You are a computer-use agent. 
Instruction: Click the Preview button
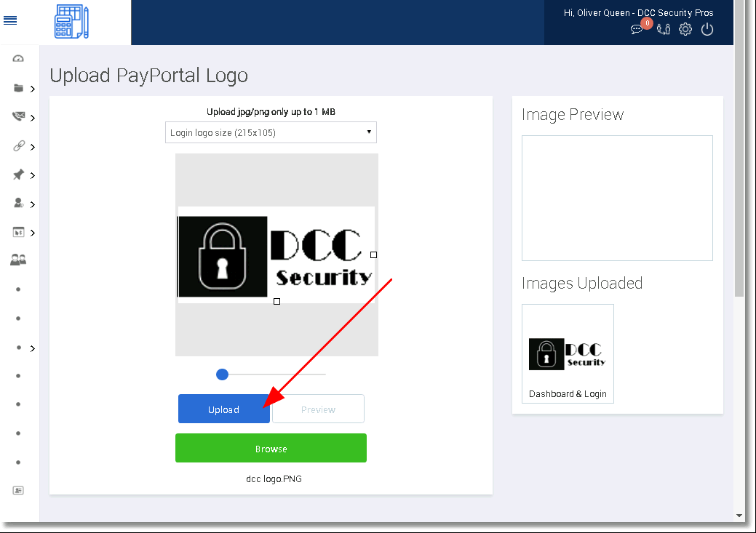(318, 409)
